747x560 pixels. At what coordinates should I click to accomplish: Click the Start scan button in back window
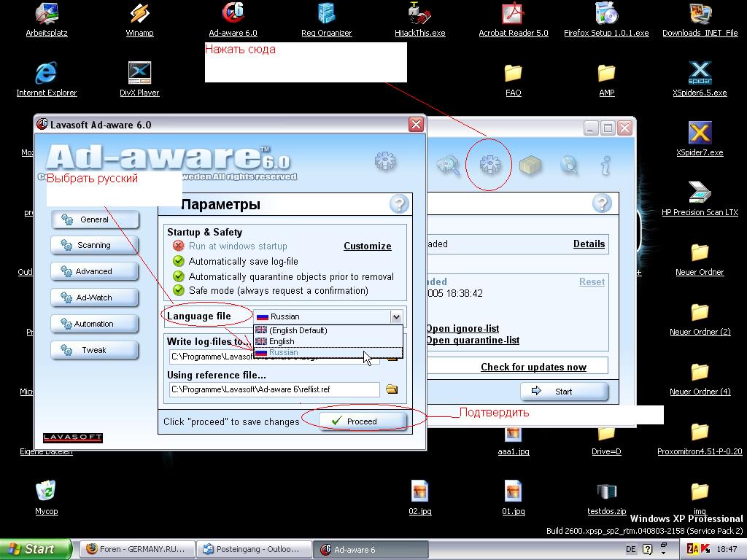point(564,392)
